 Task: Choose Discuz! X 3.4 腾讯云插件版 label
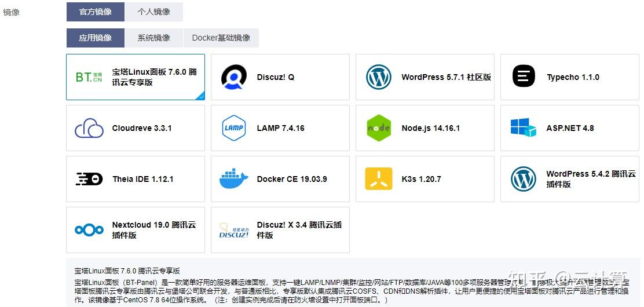click(299, 230)
